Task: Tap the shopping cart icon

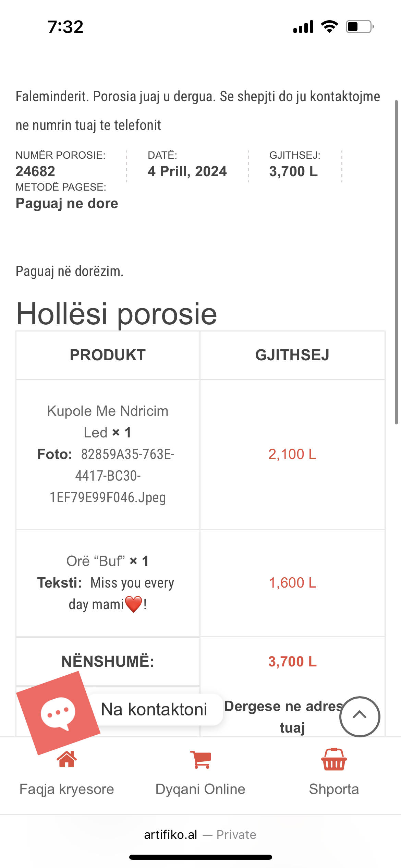Action: (200, 759)
